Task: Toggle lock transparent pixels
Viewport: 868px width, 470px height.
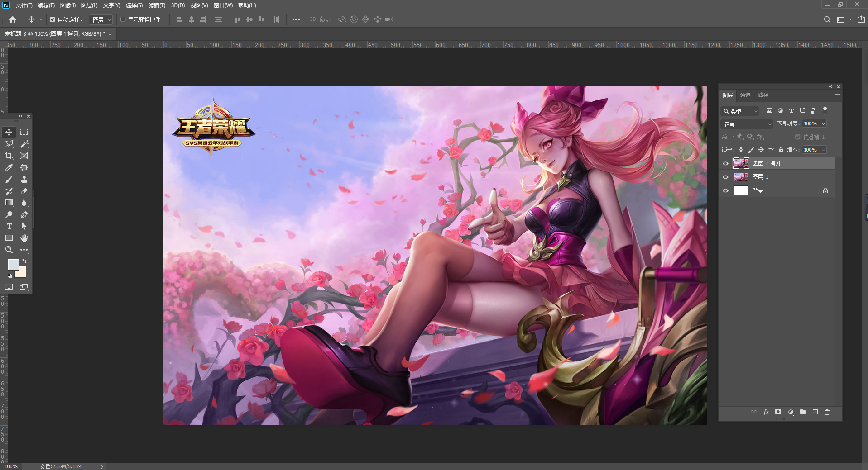Action: click(x=741, y=150)
